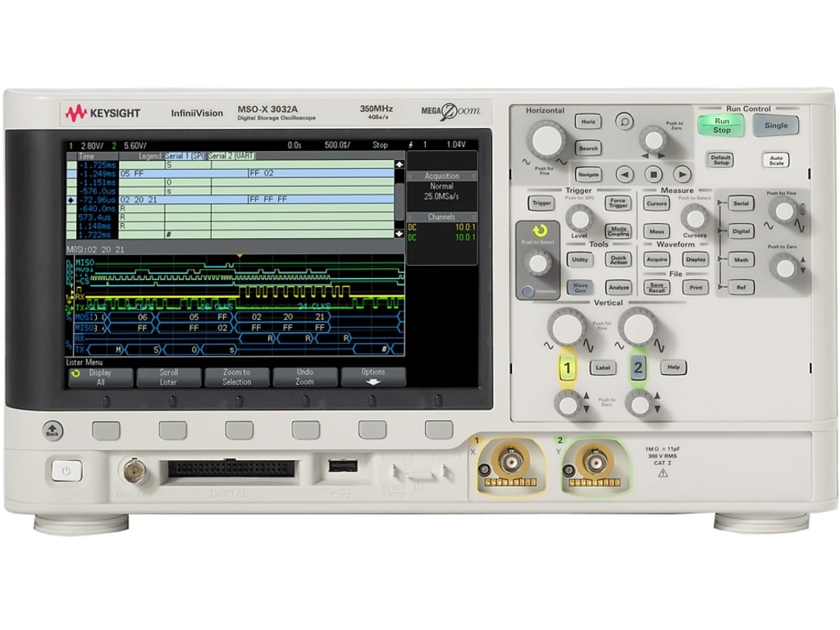Viewport: 840px width, 630px height.
Task: Open the Options softkey menu on screen
Action: click(x=373, y=377)
